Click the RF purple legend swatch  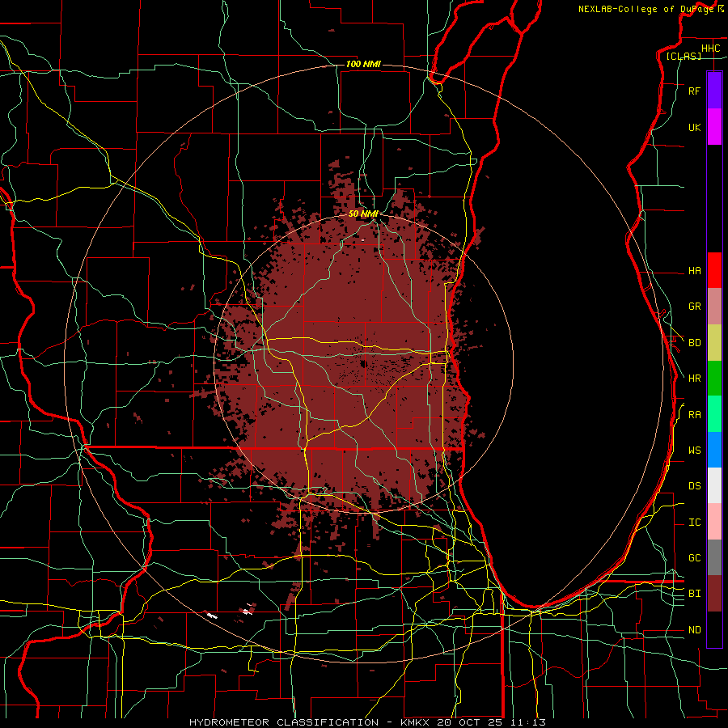coord(714,91)
